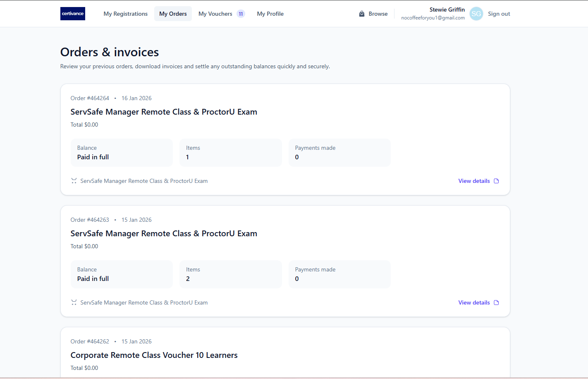Click the Stewie Griffin user name
Image resolution: width=588 pixels, height=379 pixels.
coord(447,10)
